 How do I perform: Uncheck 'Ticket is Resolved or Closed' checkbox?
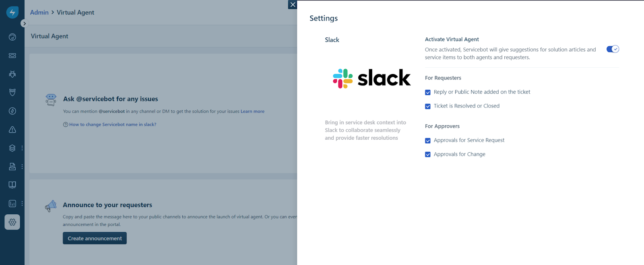(x=428, y=106)
